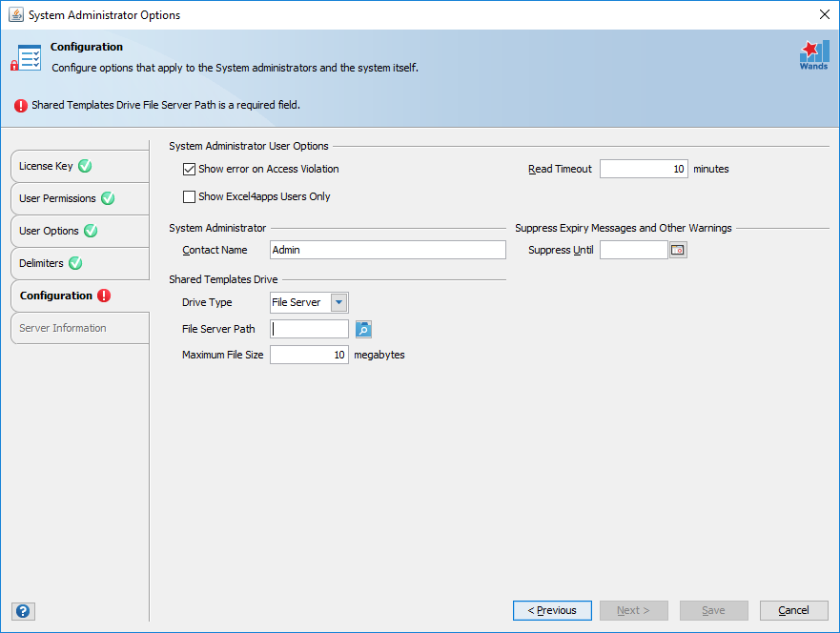This screenshot has height=633, width=840.
Task: Click the Wands logo icon
Action: click(814, 55)
